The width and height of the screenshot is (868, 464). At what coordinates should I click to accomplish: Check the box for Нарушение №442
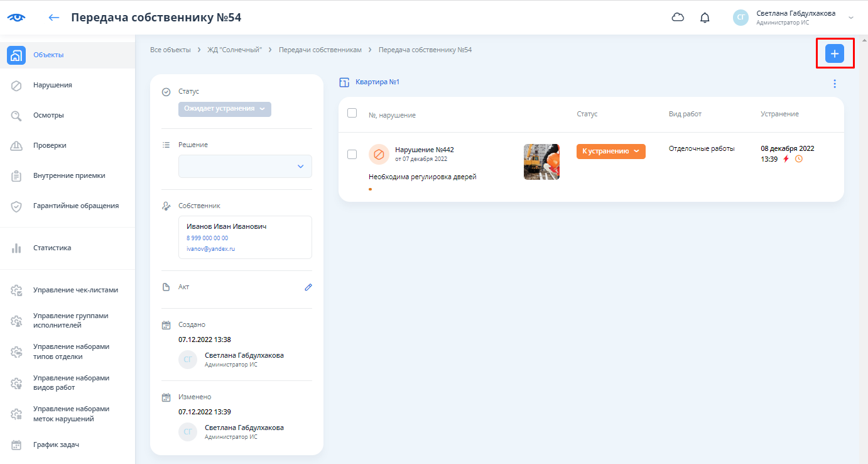(x=352, y=155)
